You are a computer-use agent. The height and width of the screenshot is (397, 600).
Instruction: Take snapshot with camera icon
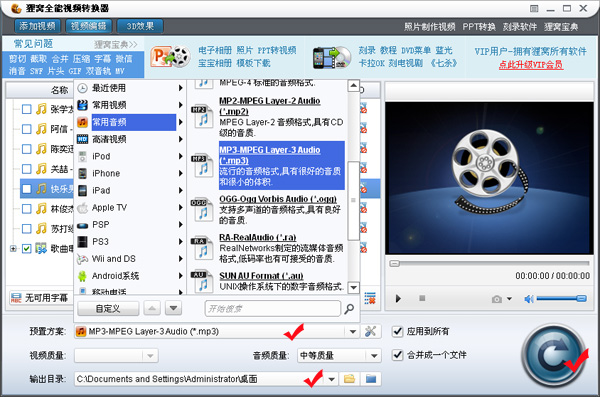pos(497,299)
